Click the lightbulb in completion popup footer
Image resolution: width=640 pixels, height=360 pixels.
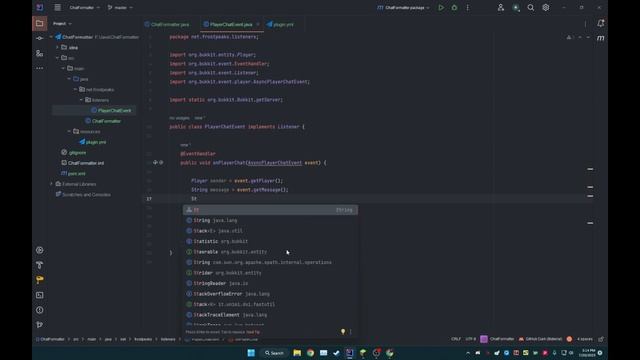coord(343,331)
